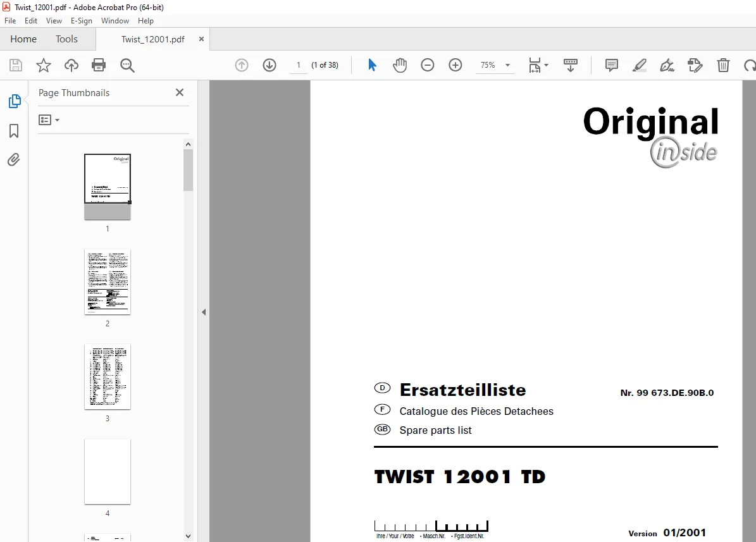
Task: Open the View menu
Action: (x=54, y=21)
